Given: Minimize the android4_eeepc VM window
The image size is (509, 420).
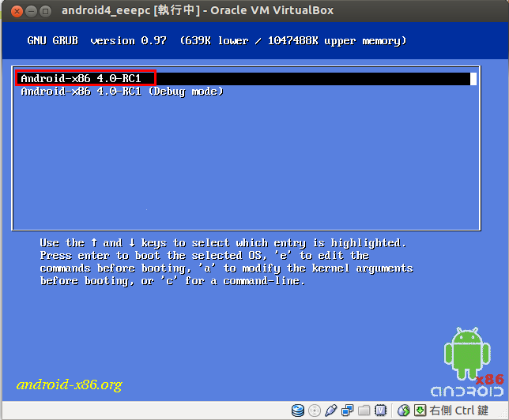Looking at the screenshot, I should [31, 12].
